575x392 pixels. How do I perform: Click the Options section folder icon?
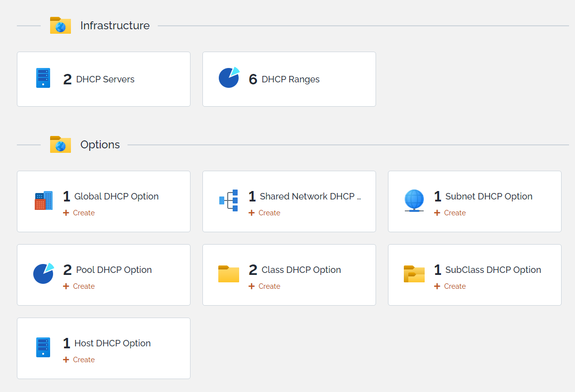61,145
